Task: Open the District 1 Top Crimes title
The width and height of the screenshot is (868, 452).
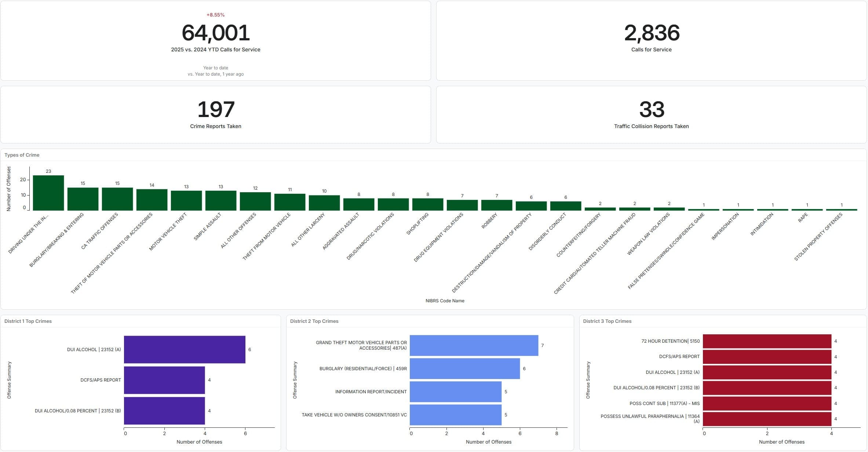Action: (28, 321)
